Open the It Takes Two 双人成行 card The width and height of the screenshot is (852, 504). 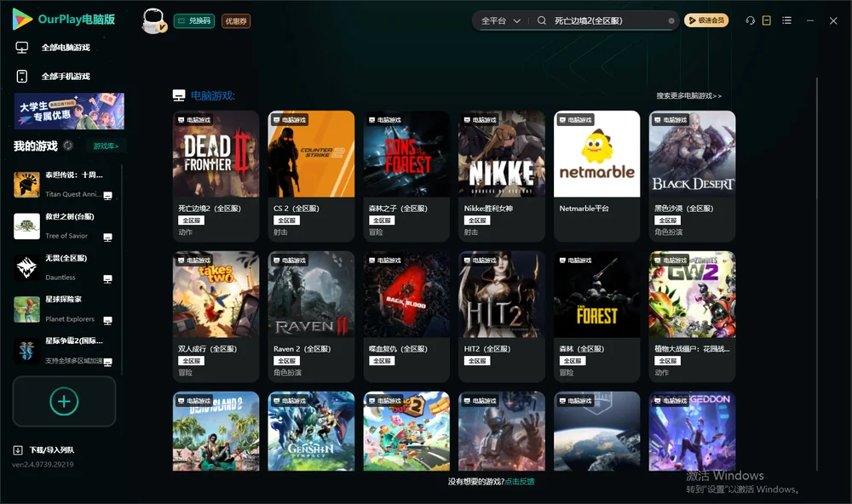tap(216, 316)
